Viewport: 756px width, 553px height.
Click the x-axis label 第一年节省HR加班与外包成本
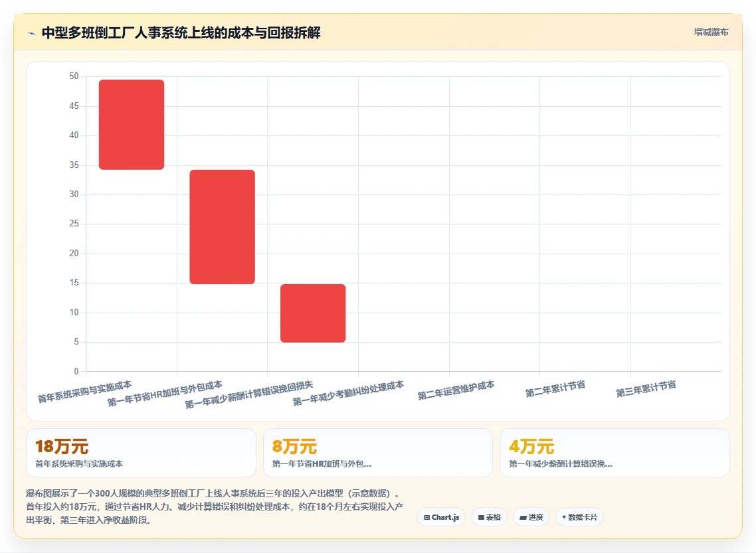[164, 394]
